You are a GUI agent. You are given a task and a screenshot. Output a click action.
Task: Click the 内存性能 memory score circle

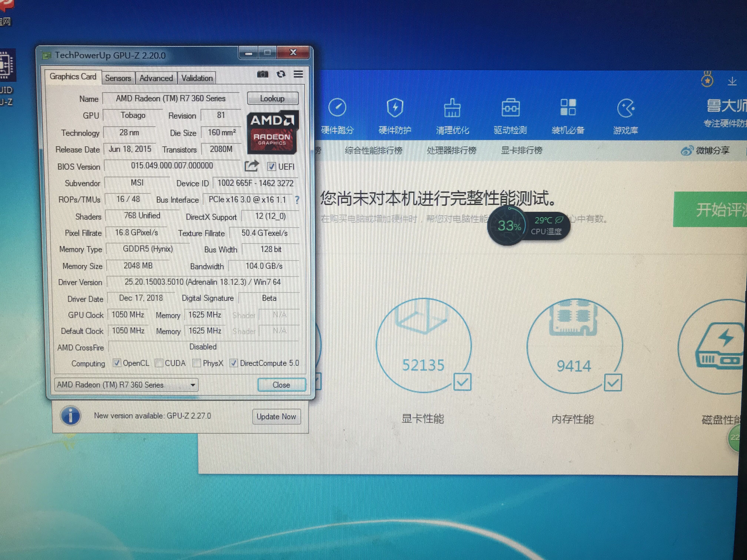[575, 346]
